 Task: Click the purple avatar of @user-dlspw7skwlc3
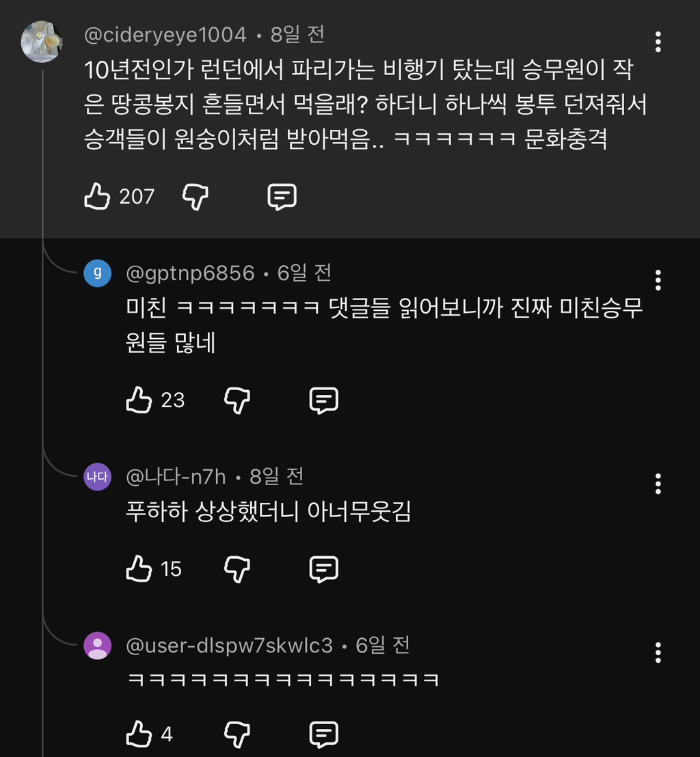coord(98,646)
